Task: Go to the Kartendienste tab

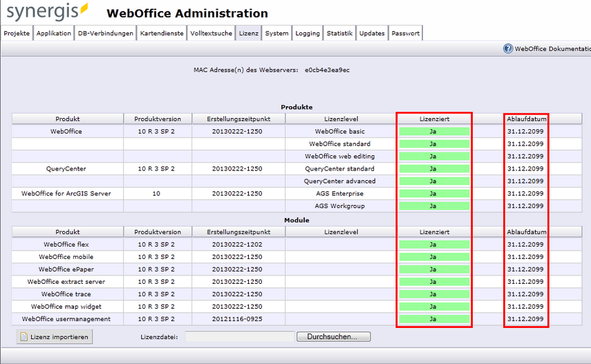Action: click(x=162, y=33)
